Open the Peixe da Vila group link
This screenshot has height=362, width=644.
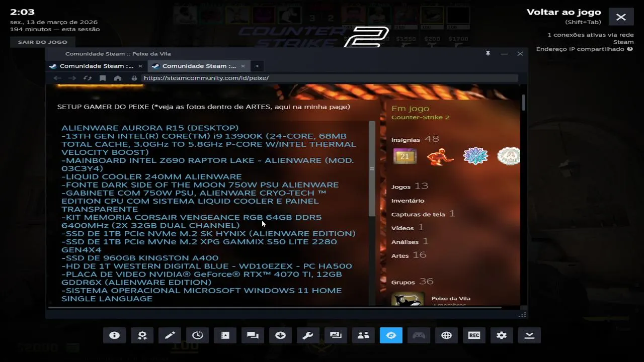tap(451, 298)
